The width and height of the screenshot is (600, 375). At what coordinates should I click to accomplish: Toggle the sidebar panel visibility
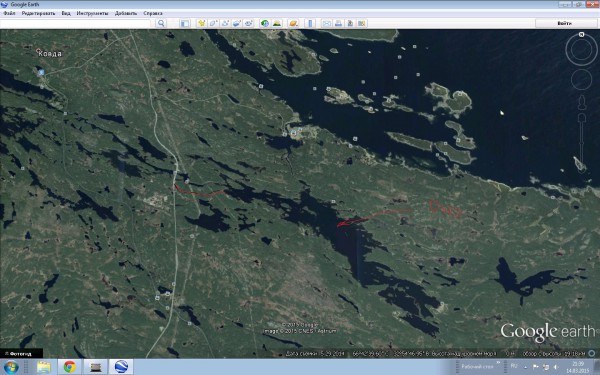click(185, 23)
